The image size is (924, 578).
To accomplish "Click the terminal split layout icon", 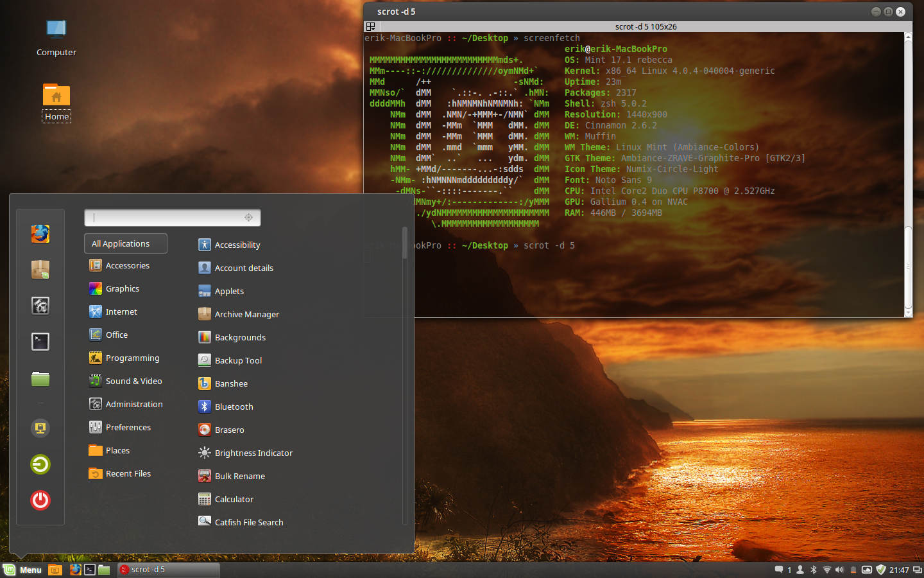I will click(370, 26).
